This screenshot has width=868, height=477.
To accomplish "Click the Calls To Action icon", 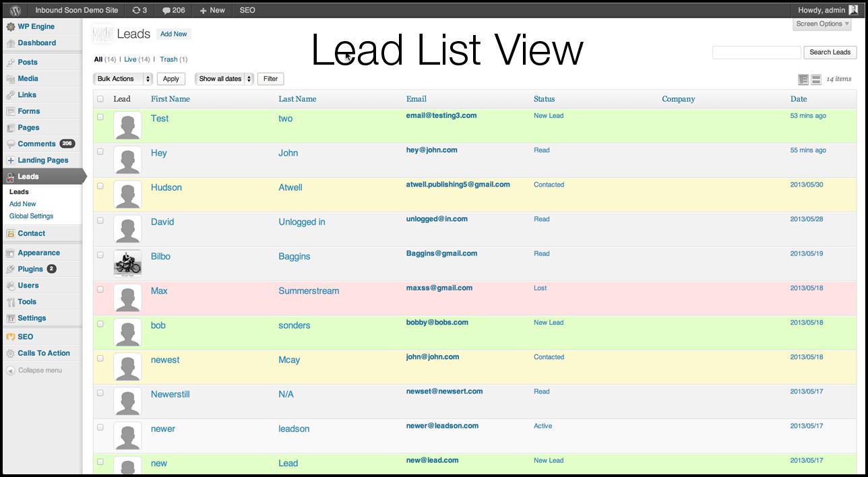I will (x=11, y=353).
